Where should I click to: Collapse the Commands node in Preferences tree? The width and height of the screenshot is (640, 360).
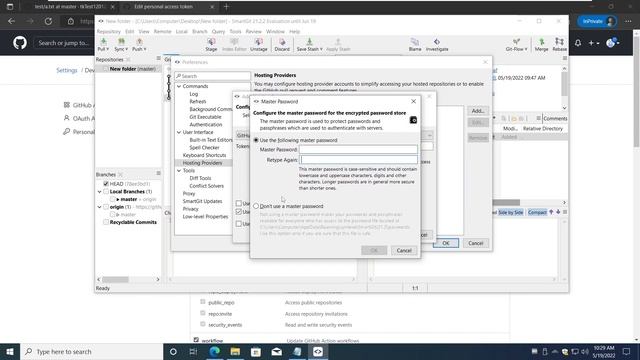click(x=179, y=86)
